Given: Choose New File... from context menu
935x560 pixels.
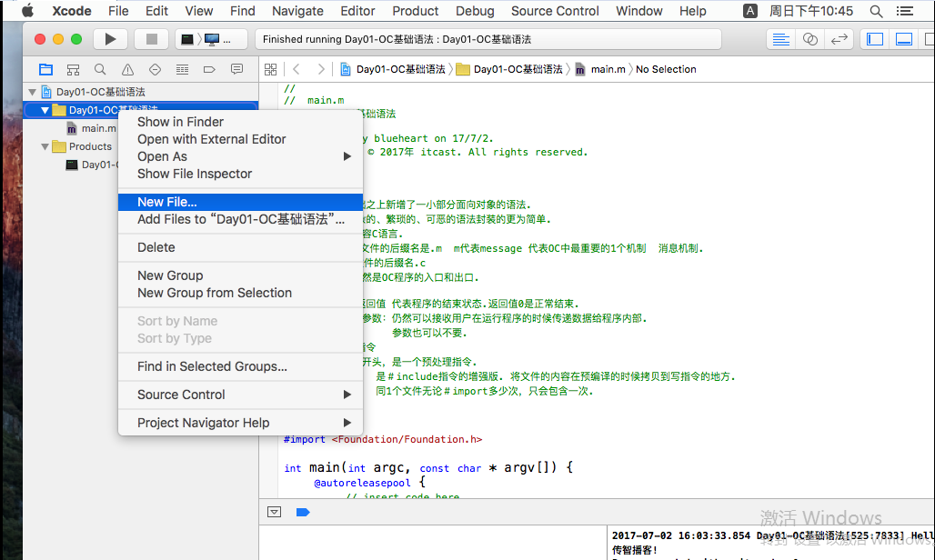Looking at the screenshot, I should coord(240,202).
